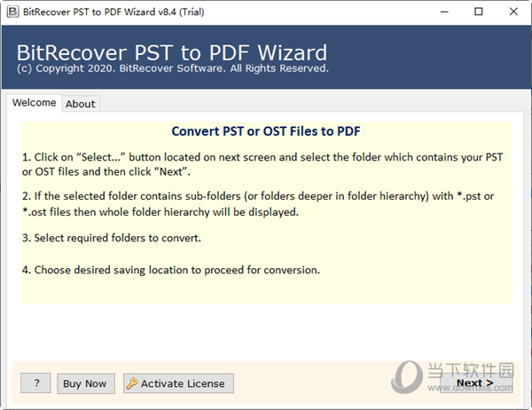532x410 pixels.
Task: Click step 1 'Click on Select...' instruction text
Action: click(x=262, y=164)
